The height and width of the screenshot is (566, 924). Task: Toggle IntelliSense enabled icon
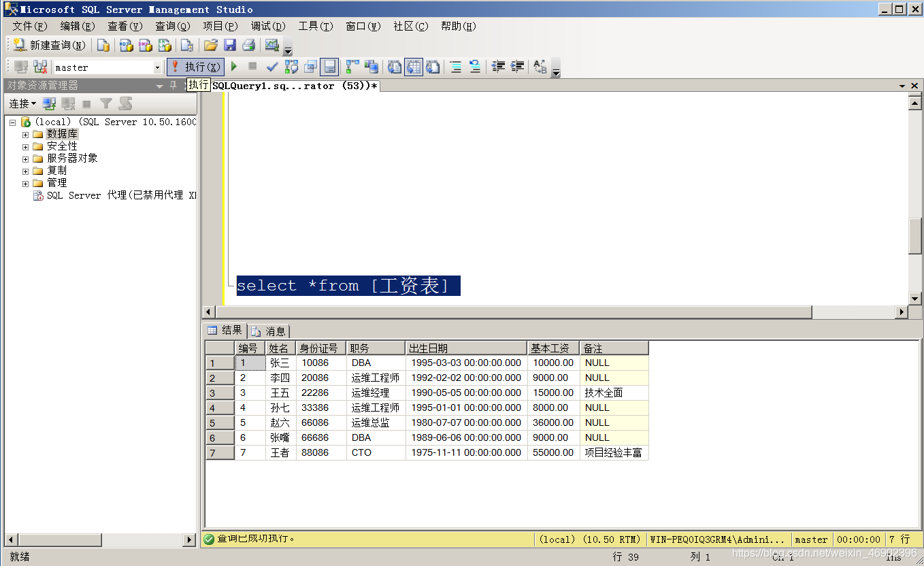click(x=330, y=67)
